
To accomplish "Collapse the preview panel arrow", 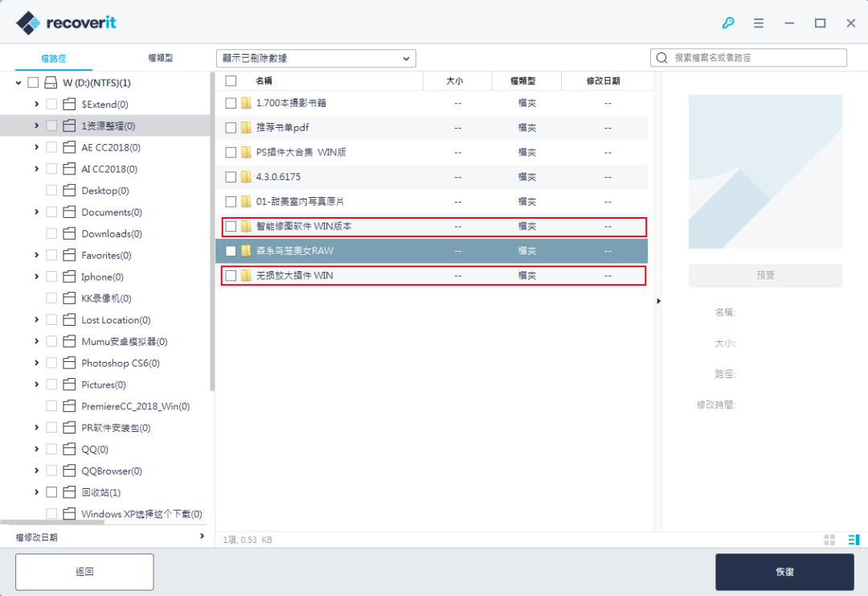I will tap(658, 302).
